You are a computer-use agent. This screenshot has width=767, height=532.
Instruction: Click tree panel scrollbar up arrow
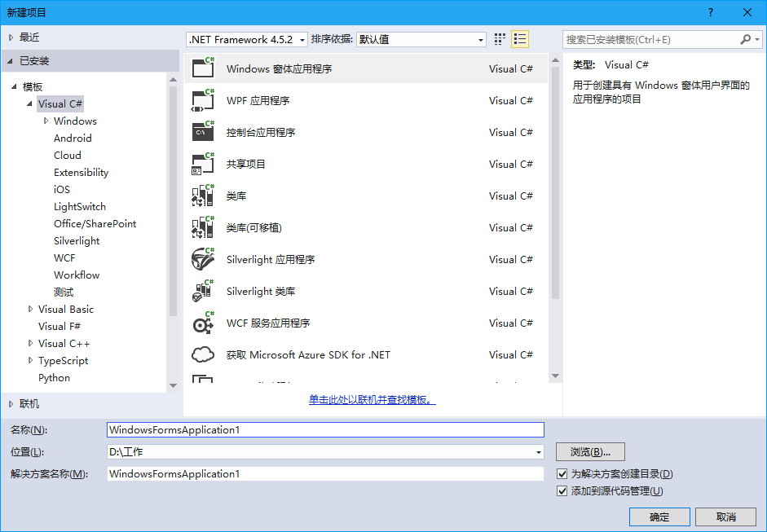point(173,79)
